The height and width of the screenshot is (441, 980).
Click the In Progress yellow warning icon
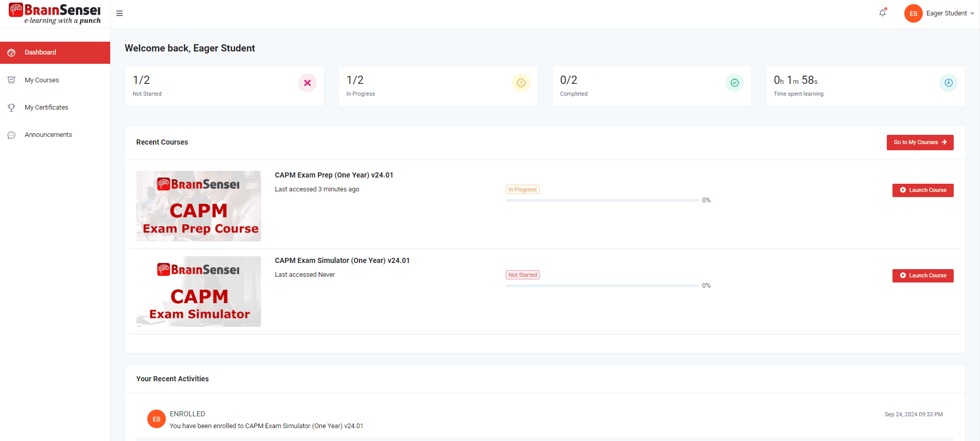click(x=521, y=83)
